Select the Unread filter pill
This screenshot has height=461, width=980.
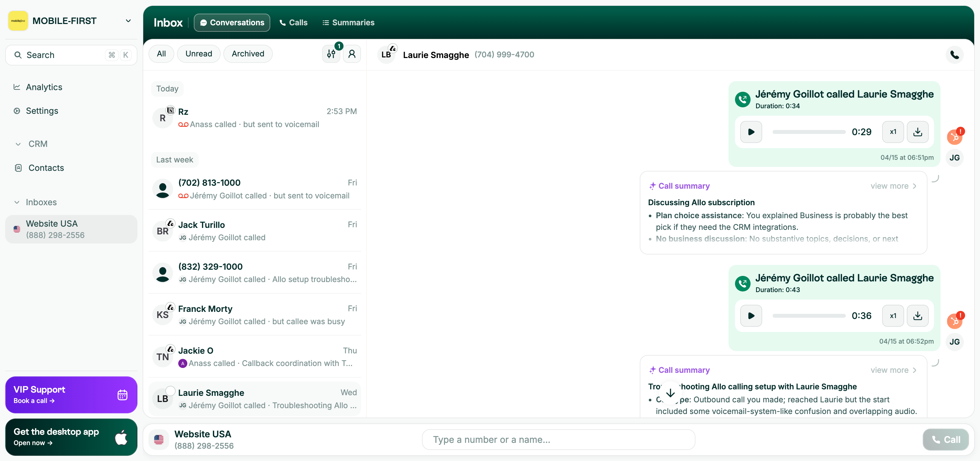(x=199, y=54)
